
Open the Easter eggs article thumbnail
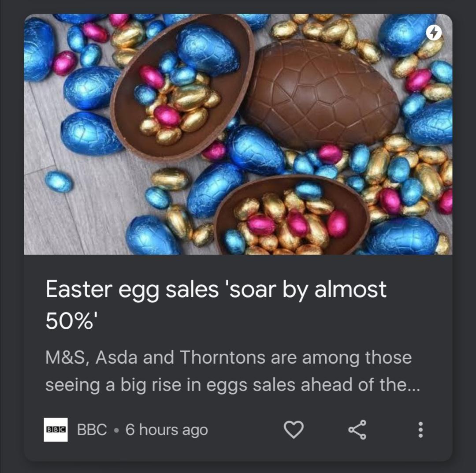pos(238,134)
